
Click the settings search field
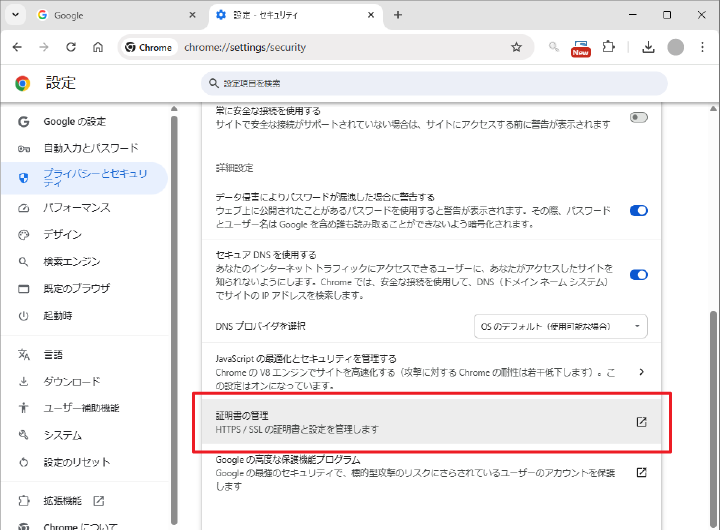click(x=434, y=83)
